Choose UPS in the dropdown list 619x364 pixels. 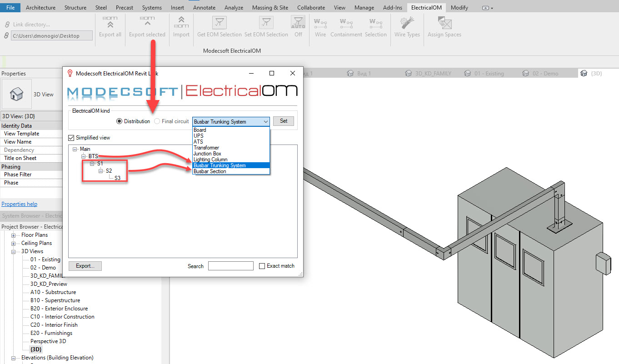pos(231,136)
